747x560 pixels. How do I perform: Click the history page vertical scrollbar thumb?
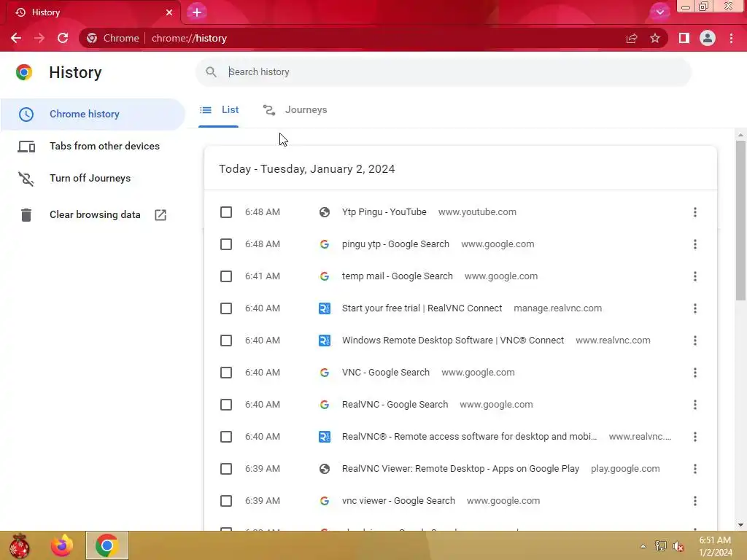pyautogui.click(x=740, y=220)
